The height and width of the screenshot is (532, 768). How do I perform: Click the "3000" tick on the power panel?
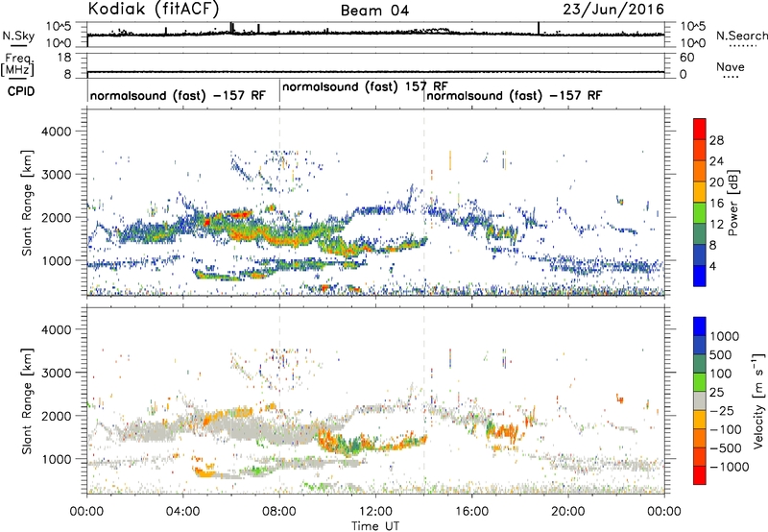[56, 175]
